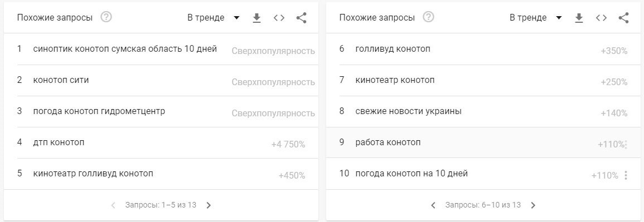Share the right related queries panel

tap(624, 18)
